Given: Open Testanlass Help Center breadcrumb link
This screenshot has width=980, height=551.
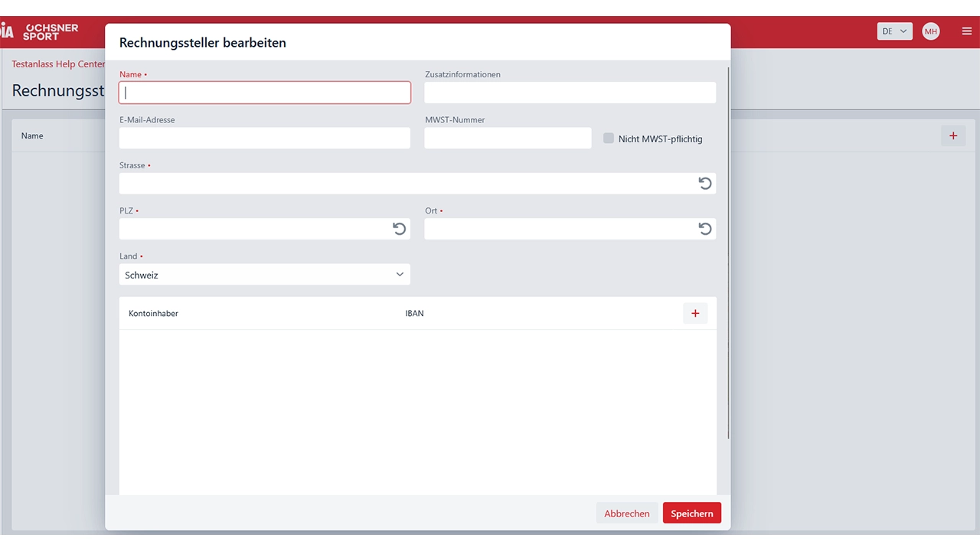Looking at the screenshot, I should click(x=58, y=64).
